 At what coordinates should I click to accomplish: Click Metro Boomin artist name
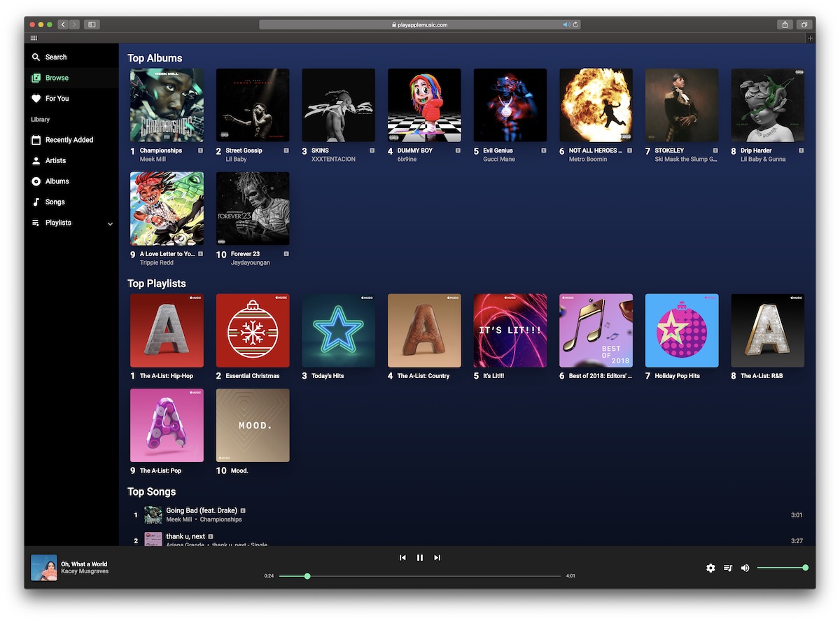588,159
